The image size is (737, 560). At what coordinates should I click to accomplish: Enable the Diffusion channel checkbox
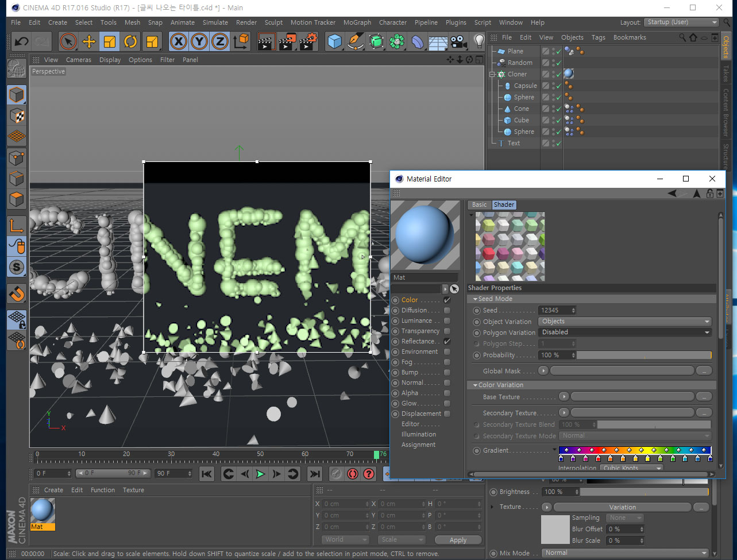[x=447, y=310]
